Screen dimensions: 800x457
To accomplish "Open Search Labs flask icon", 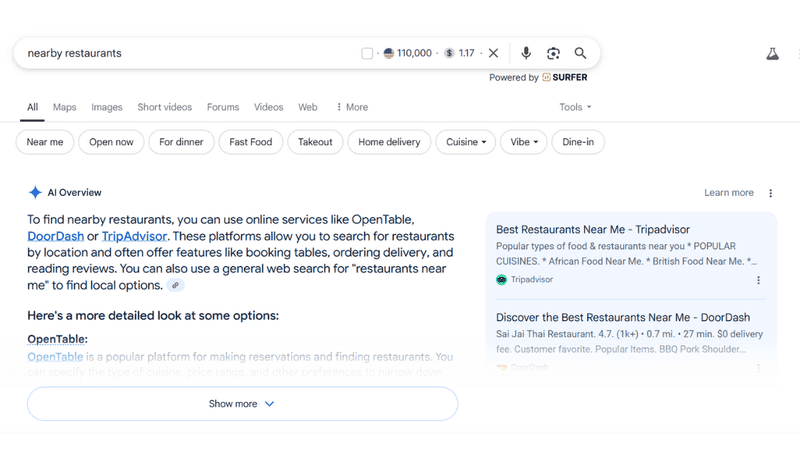I will coord(772,54).
